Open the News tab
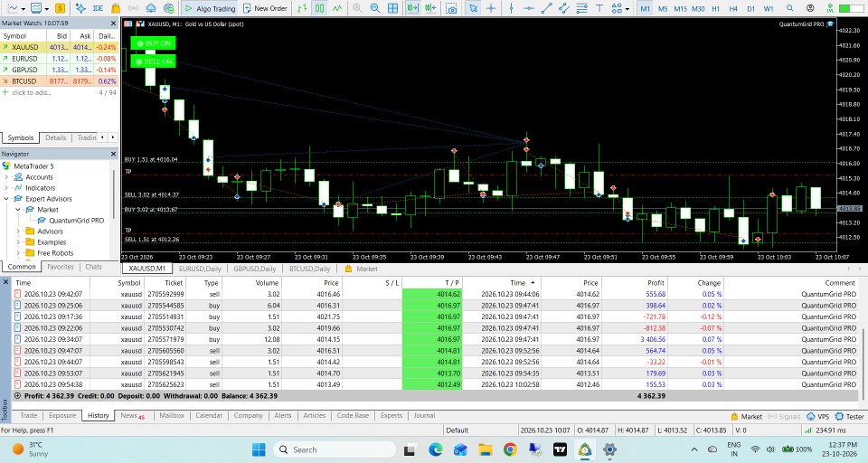Image resolution: width=868 pixels, height=463 pixels. tap(132, 415)
